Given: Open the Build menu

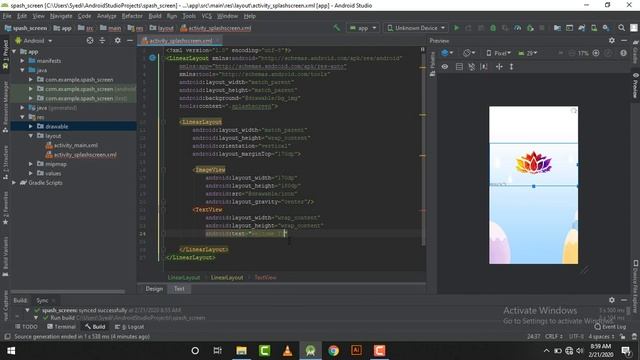Looking at the screenshot, I should coord(155,16).
